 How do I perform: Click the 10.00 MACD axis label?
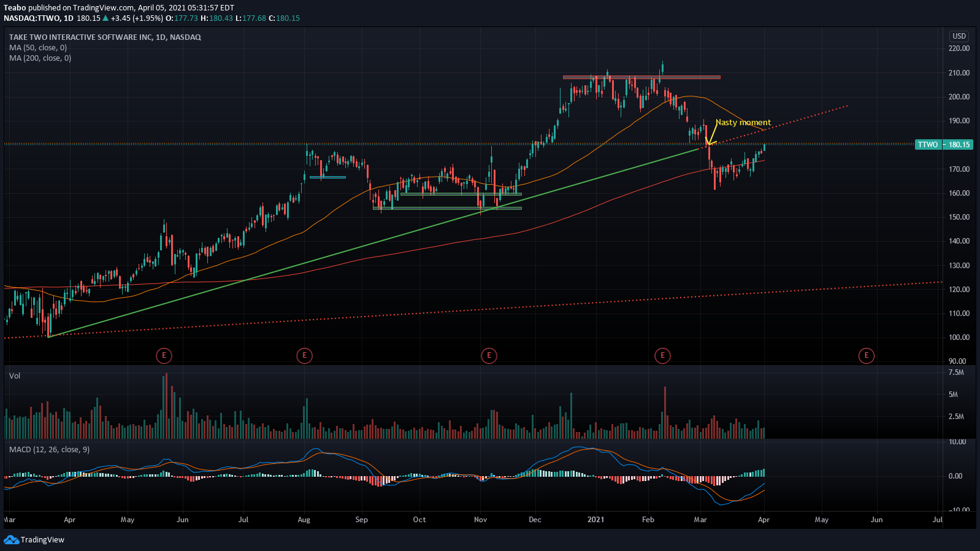957,442
